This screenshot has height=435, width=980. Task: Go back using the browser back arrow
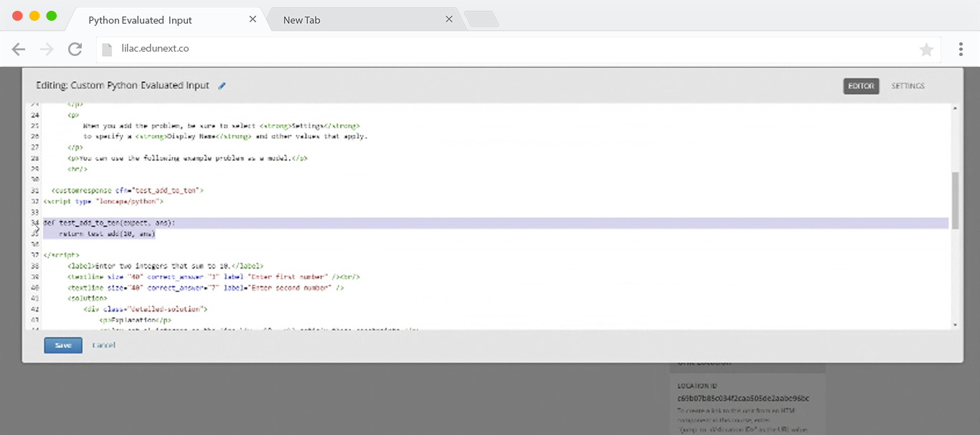click(x=19, y=50)
